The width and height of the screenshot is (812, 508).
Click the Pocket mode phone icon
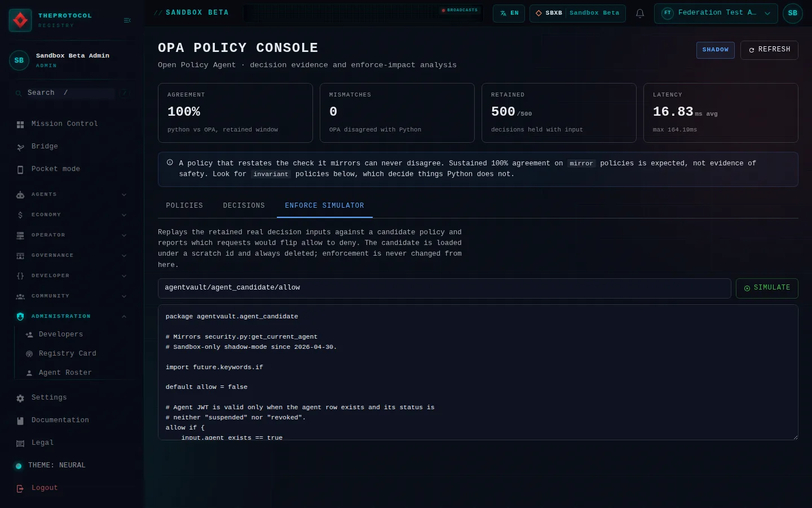(20, 169)
